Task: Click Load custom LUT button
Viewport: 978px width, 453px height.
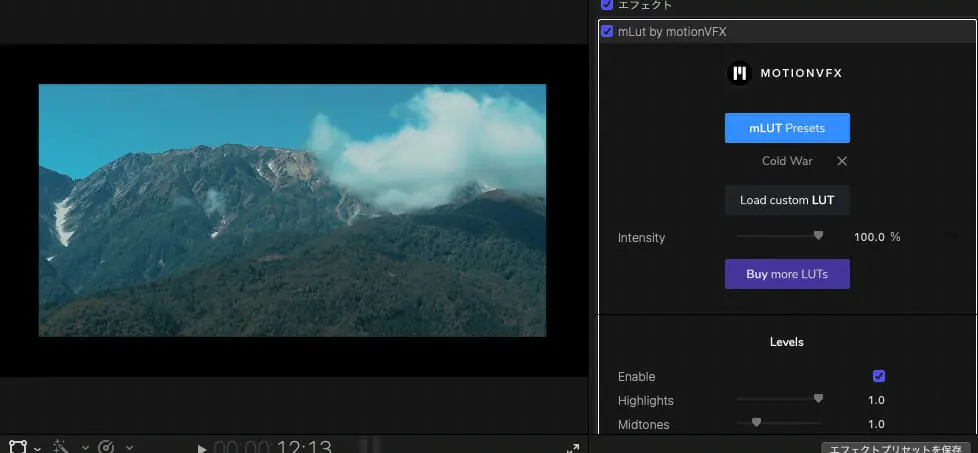Action: (x=787, y=200)
